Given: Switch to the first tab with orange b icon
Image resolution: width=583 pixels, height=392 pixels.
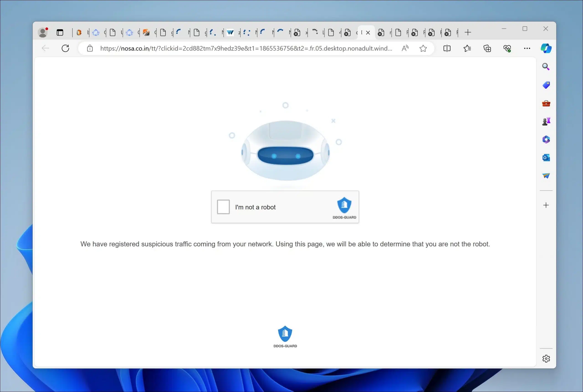Looking at the screenshot, I should click(x=79, y=33).
